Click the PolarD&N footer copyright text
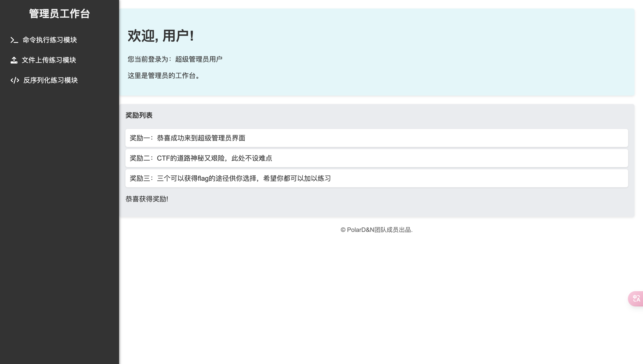643x364 pixels. [376, 230]
